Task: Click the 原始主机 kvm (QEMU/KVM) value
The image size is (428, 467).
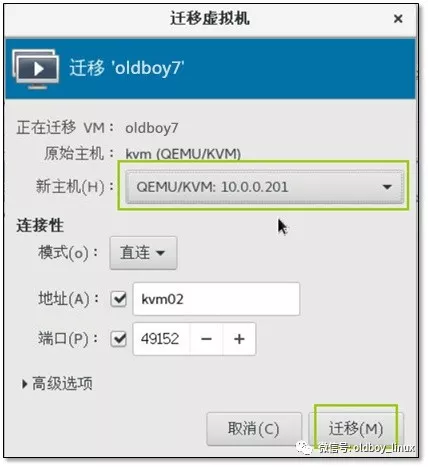Action: 183,154
